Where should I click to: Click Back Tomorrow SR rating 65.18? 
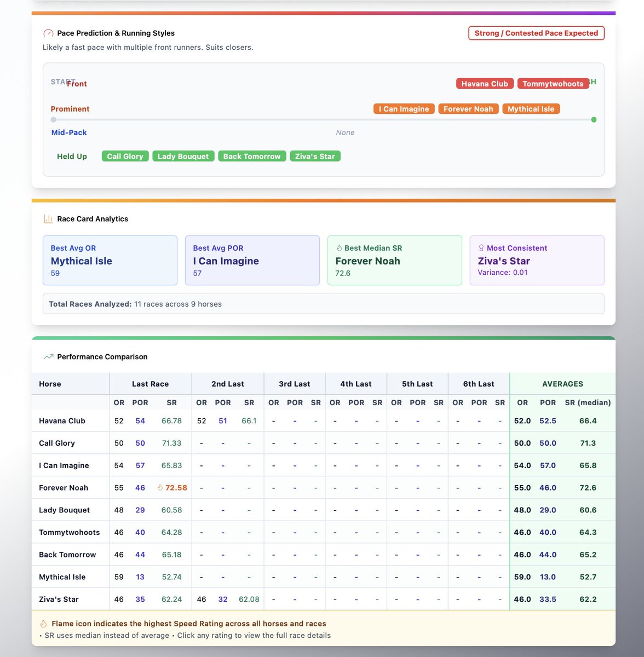click(x=171, y=555)
